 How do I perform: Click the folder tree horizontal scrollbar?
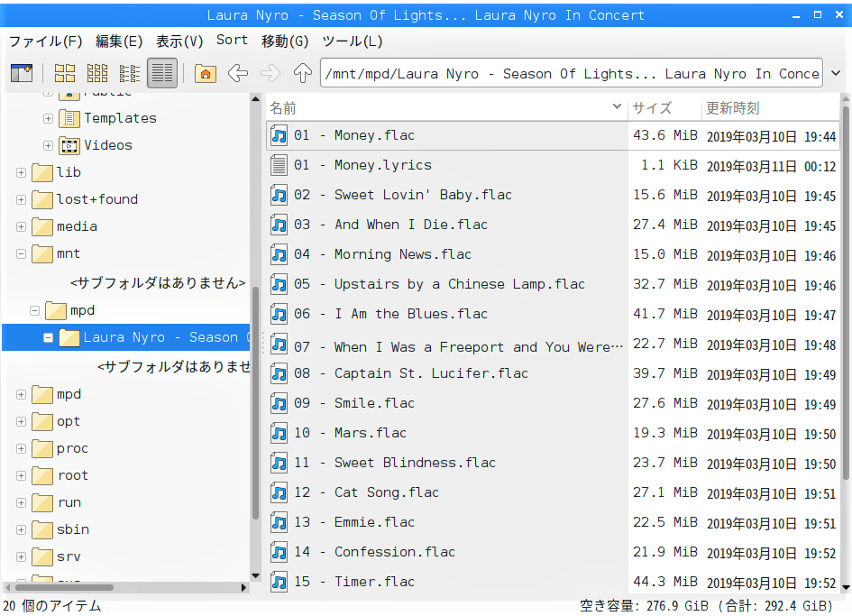(64, 588)
